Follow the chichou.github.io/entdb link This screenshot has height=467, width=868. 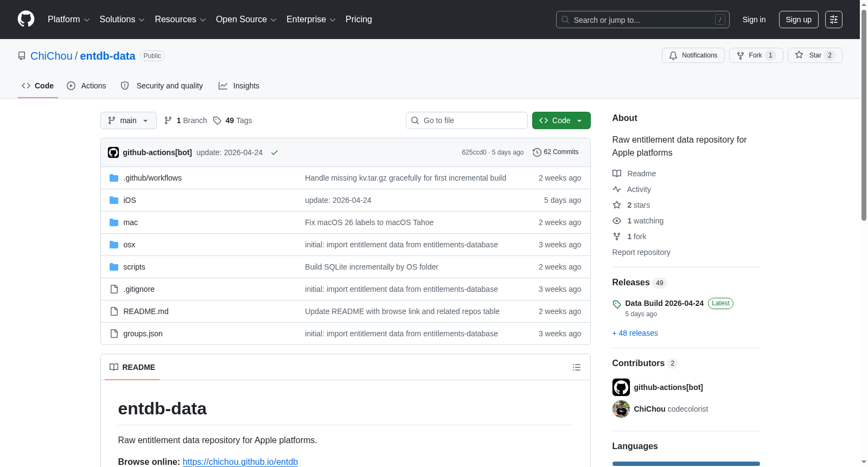click(240, 462)
